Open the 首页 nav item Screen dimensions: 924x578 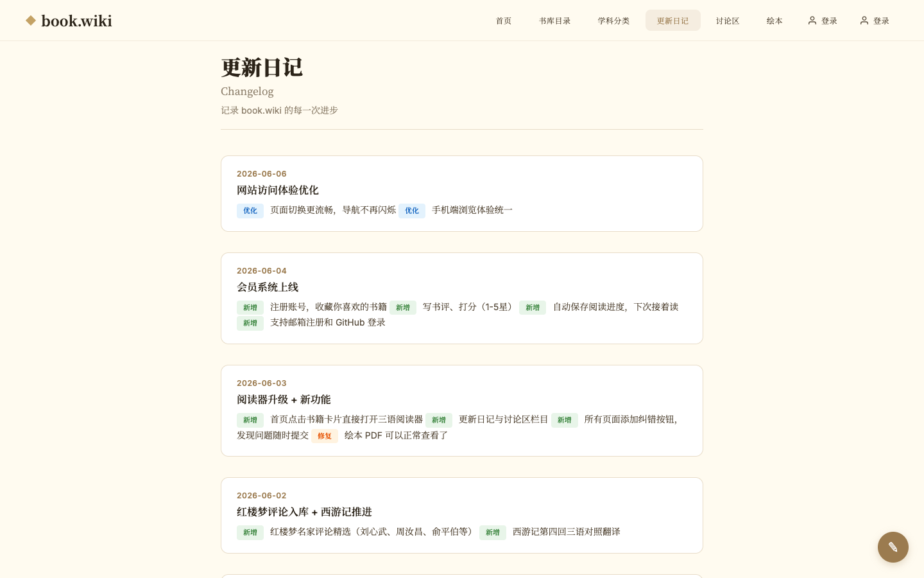tap(504, 21)
